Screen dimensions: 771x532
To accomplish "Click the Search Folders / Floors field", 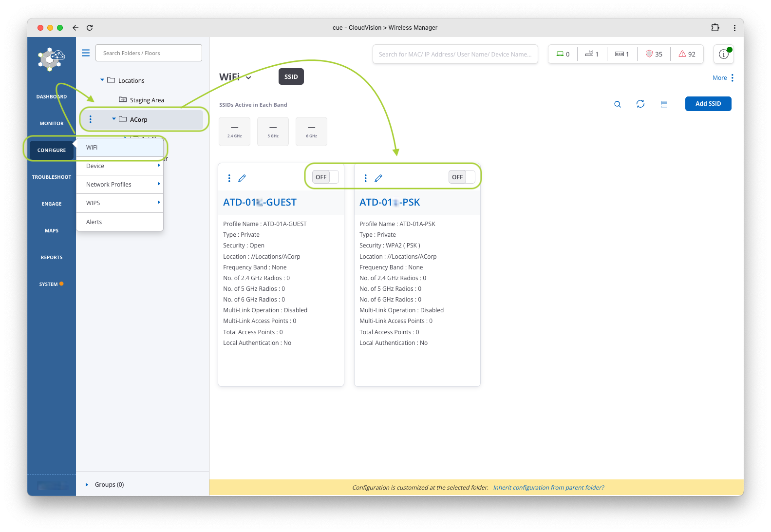I will (x=149, y=53).
